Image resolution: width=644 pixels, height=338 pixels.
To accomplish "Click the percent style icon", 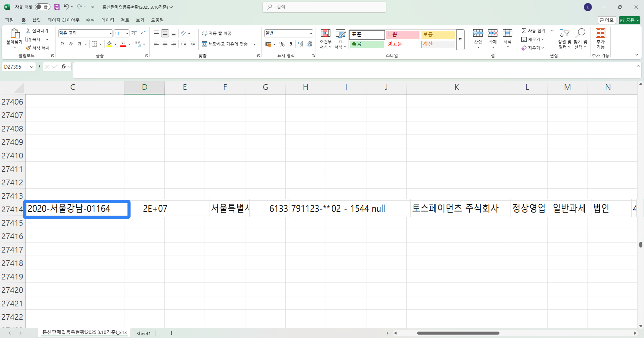I will (x=282, y=44).
